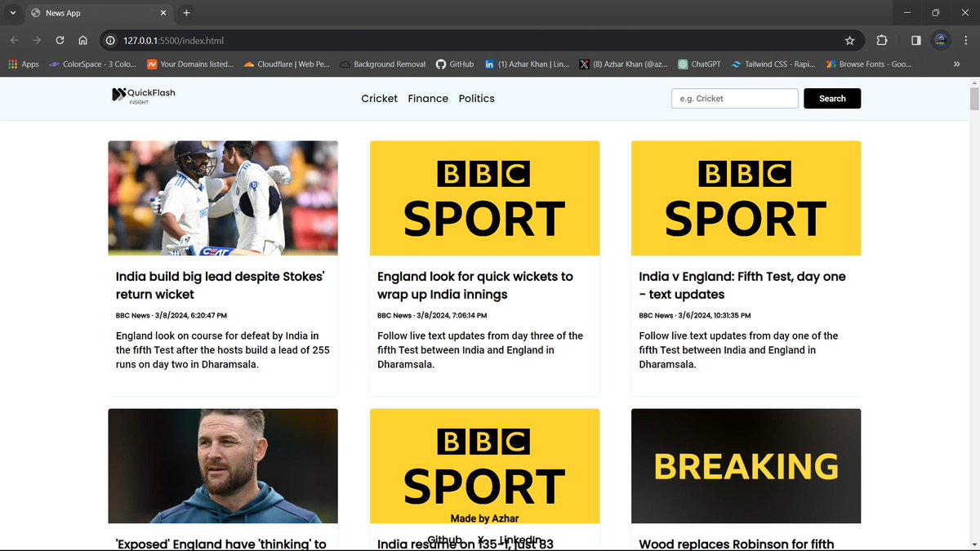The width and height of the screenshot is (980, 551).
Task: Click the BREAKING news image
Action: [746, 466]
